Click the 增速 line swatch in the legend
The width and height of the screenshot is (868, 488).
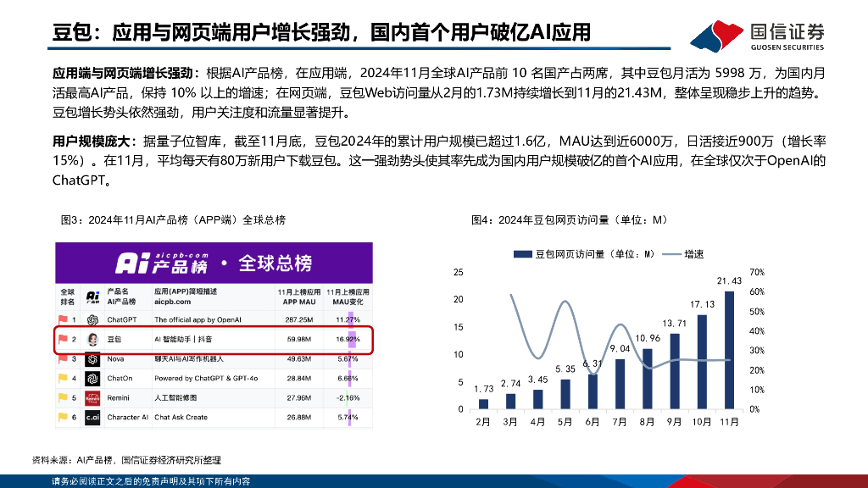coord(671,254)
